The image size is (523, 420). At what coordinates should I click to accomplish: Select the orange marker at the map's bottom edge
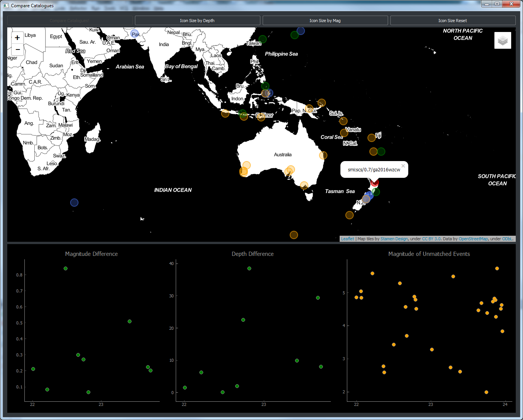(294, 235)
